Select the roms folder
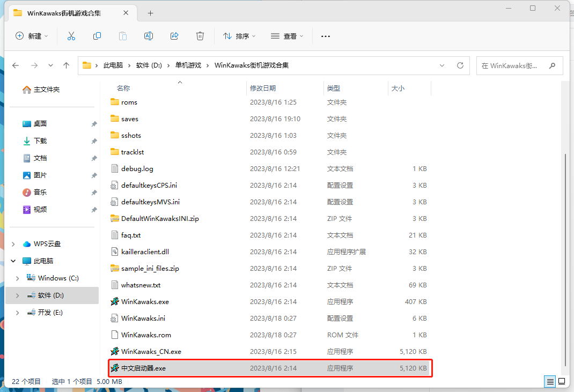This screenshot has width=574, height=392. click(270, 102)
